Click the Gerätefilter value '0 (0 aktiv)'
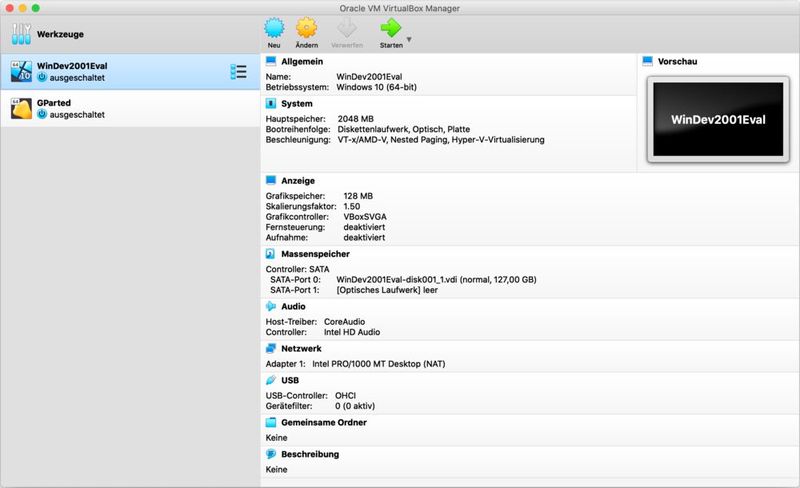800x488 pixels. click(355, 406)
